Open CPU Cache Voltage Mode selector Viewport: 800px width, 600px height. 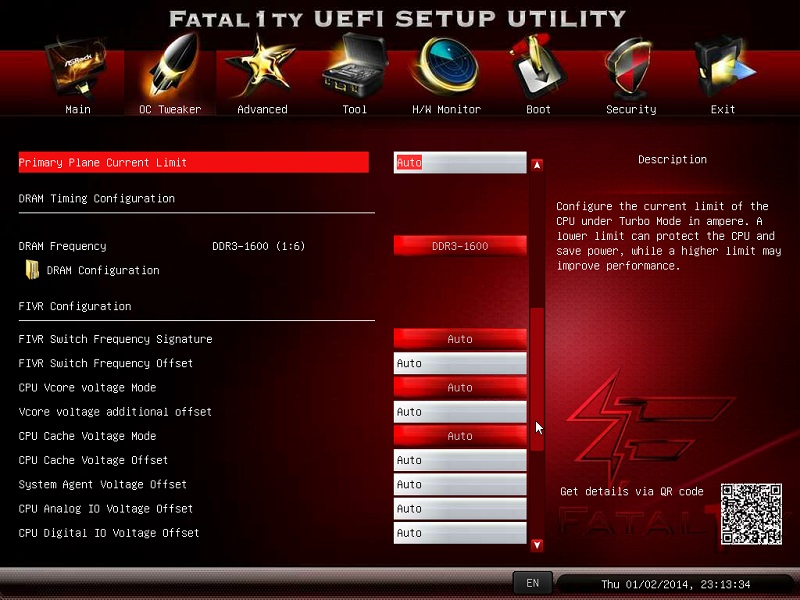click(460, 436)
